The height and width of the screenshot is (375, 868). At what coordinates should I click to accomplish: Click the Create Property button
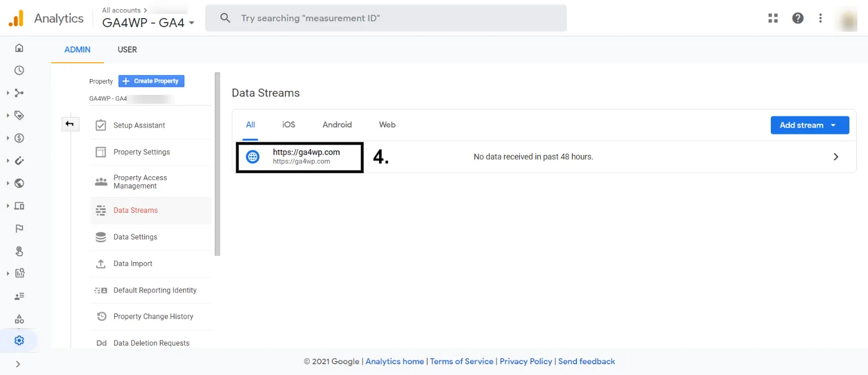[151, 81]
